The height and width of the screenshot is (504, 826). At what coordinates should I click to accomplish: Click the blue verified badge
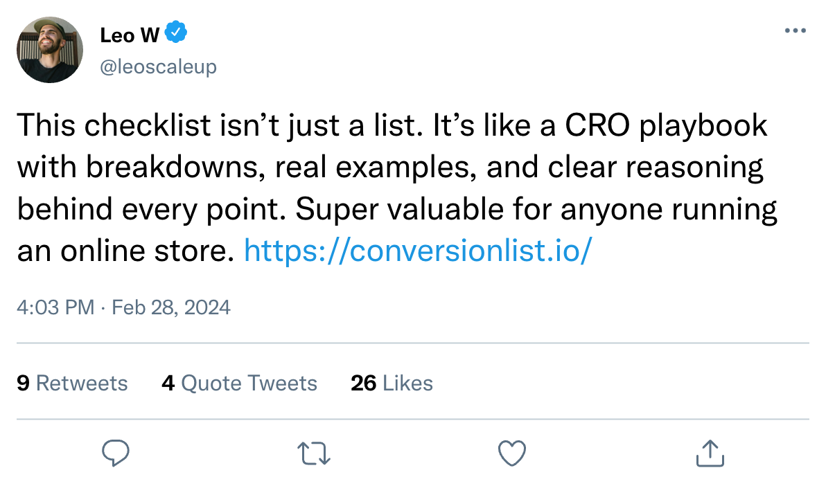click(x=176, y=33)
